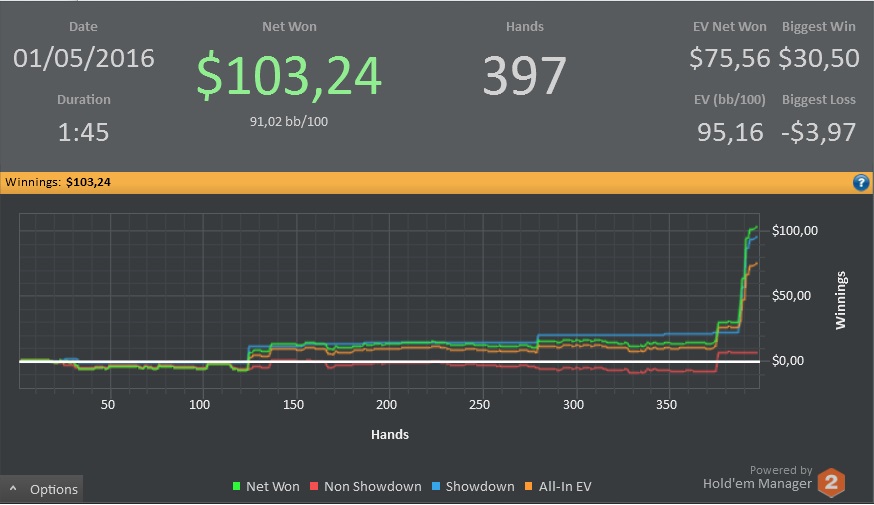Screen dimensions: 874x505
Task: Click the orange Winnings header bar
Action: click(x=436, y=183)
